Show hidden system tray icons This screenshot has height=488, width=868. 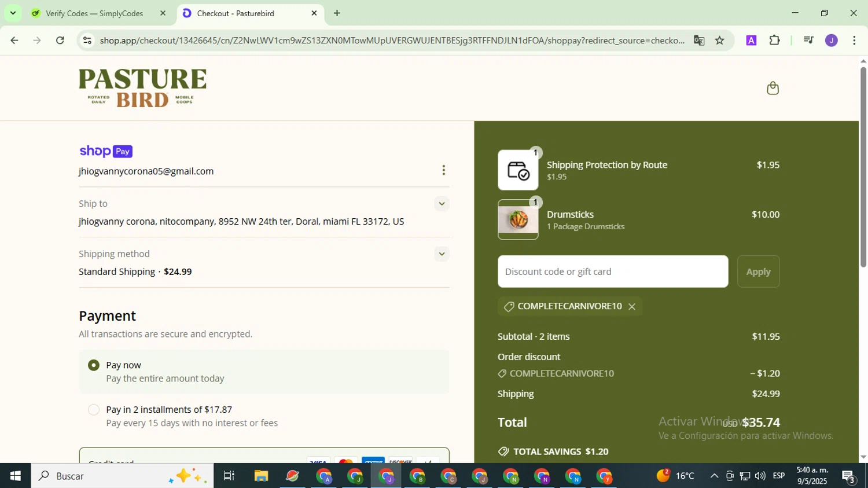point(714,476)
